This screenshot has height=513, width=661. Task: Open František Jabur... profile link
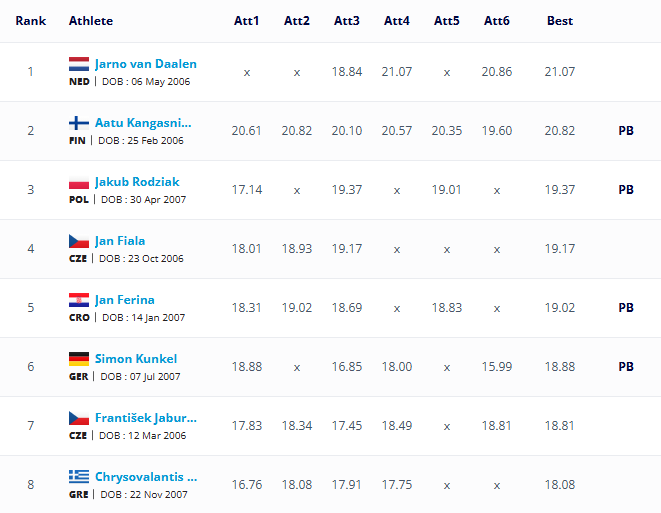click(146, 418)
